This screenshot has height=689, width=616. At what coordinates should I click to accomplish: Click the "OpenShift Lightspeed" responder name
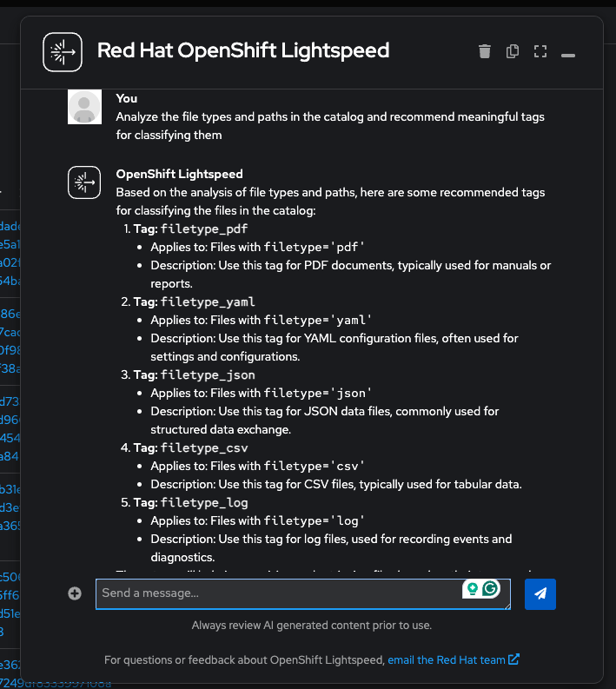tap(179, 174)
